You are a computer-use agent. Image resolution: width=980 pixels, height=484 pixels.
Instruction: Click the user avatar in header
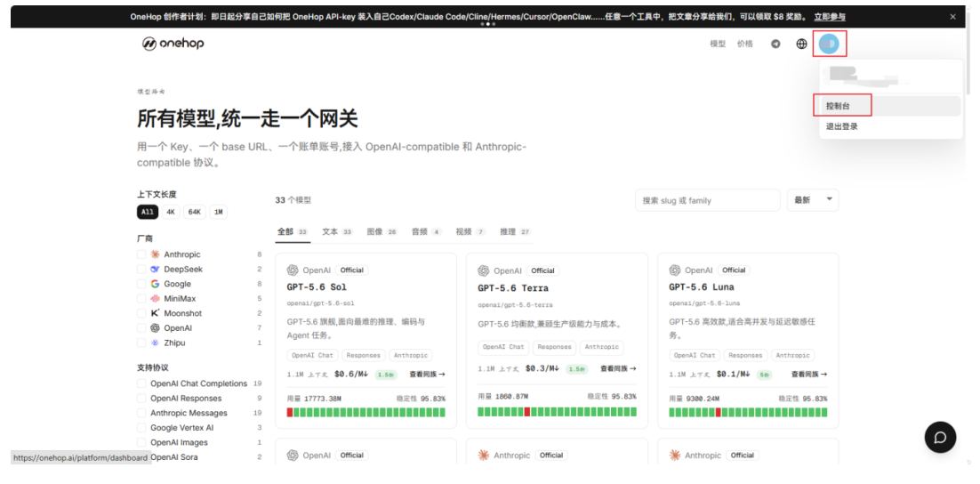click(829, 43)
